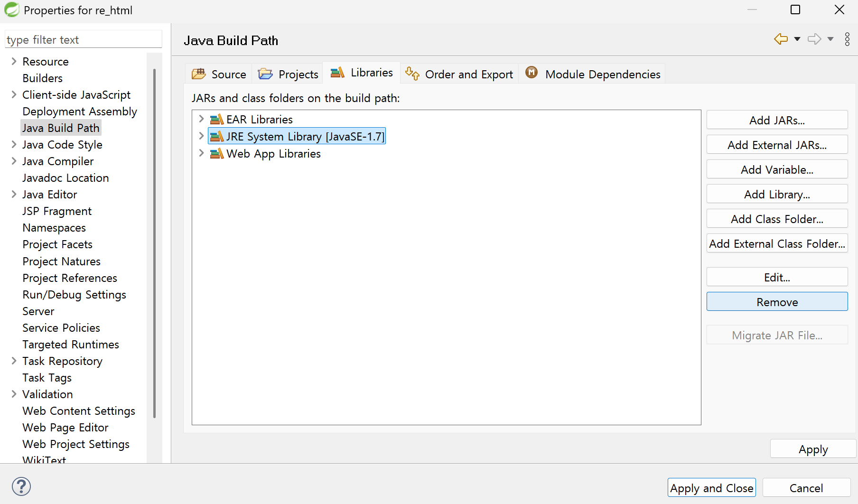Open the Builders page
This screenshot has height=504, width=858.
[43, 78]
